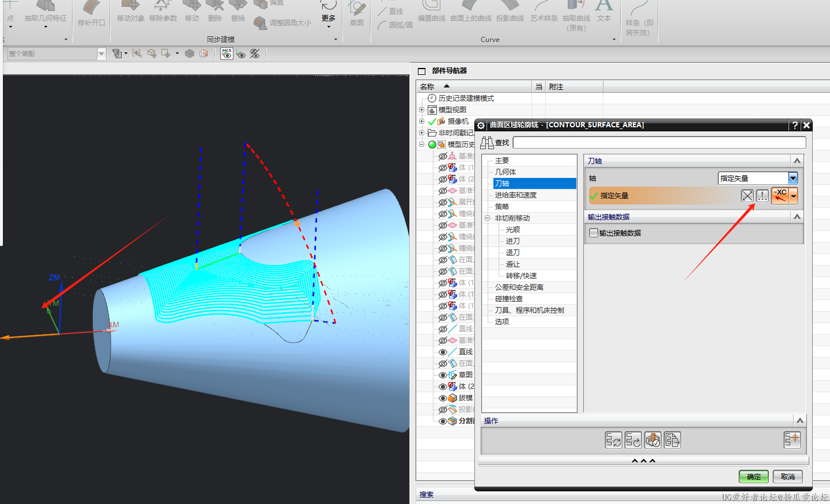This screenshot has width=830, height=504.
Task: Open the 整个装配 selection scope dropdown
Action: click(101, 54)
